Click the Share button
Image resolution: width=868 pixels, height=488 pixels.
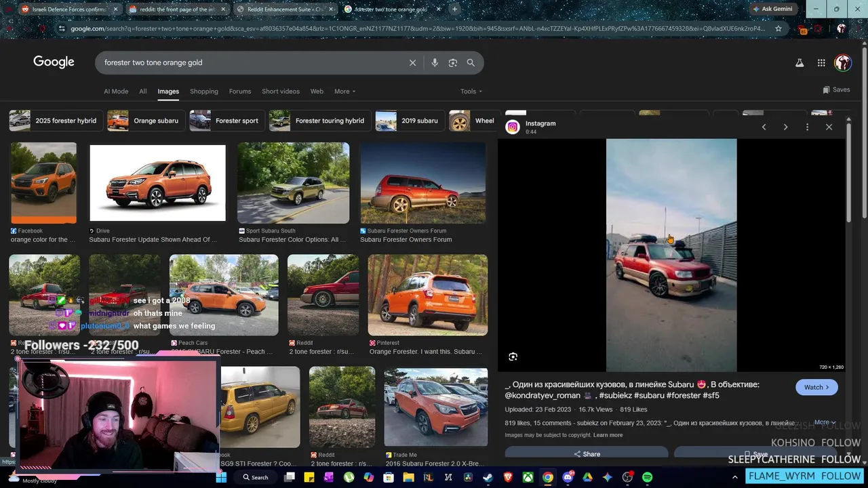pos(587,454)
